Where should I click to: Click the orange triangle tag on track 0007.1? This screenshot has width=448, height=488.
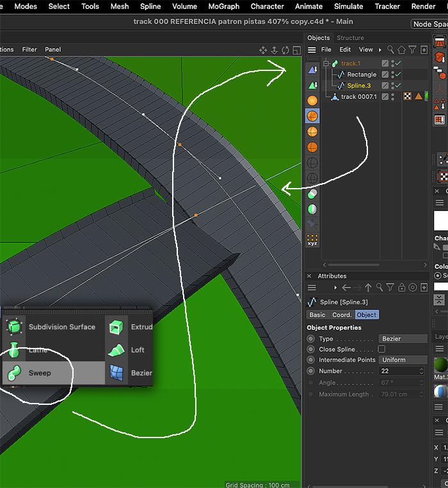click(419, 96)
